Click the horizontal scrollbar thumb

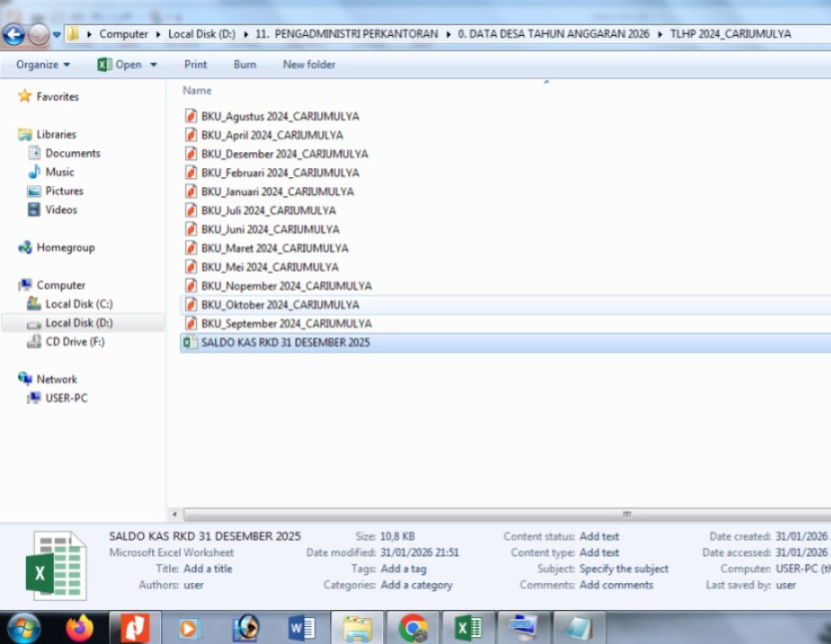[x=626, y=514]
